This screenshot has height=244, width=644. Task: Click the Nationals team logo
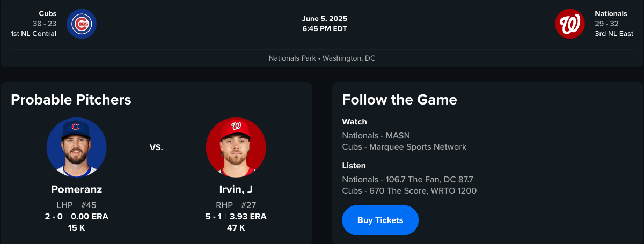[x=570, y=24]
